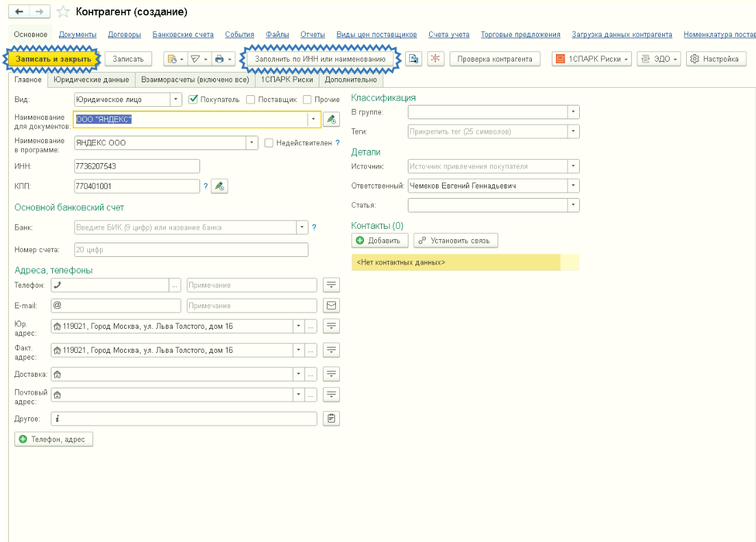Screen dimensions: 756x542
Task: Click the document export icon in toolbar
Action: pos(414,59)
